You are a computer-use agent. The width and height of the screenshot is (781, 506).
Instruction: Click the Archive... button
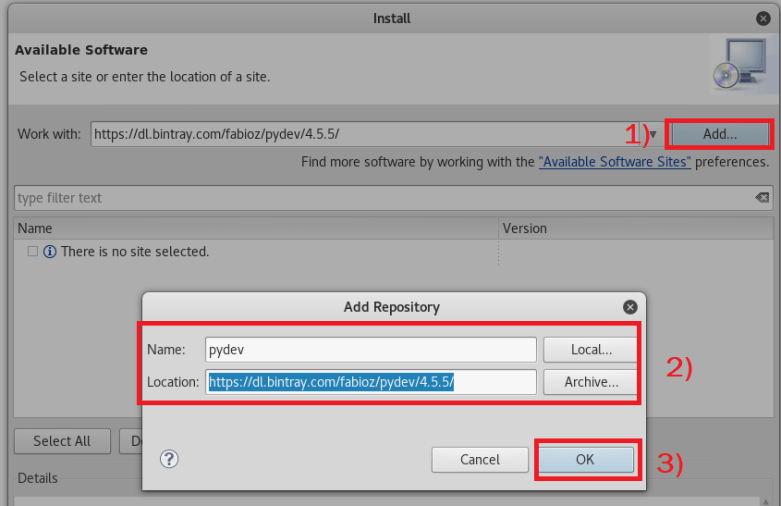point(591,382)
